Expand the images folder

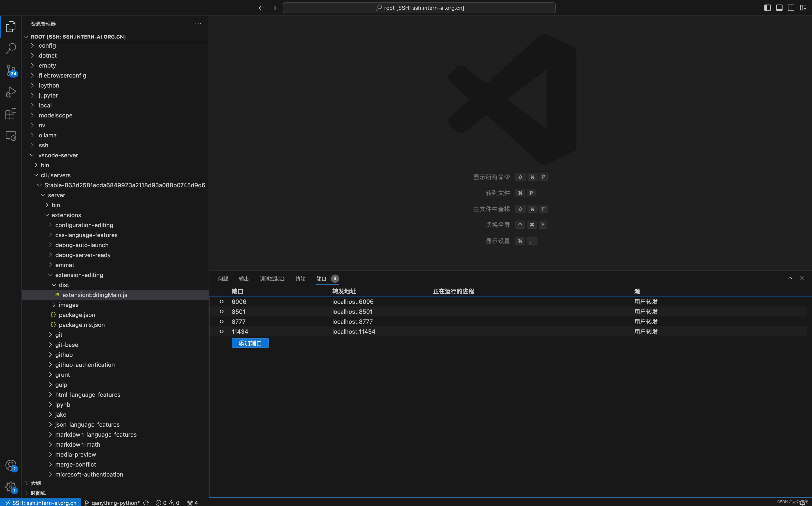pyautogui.click(x=115, y=305)
